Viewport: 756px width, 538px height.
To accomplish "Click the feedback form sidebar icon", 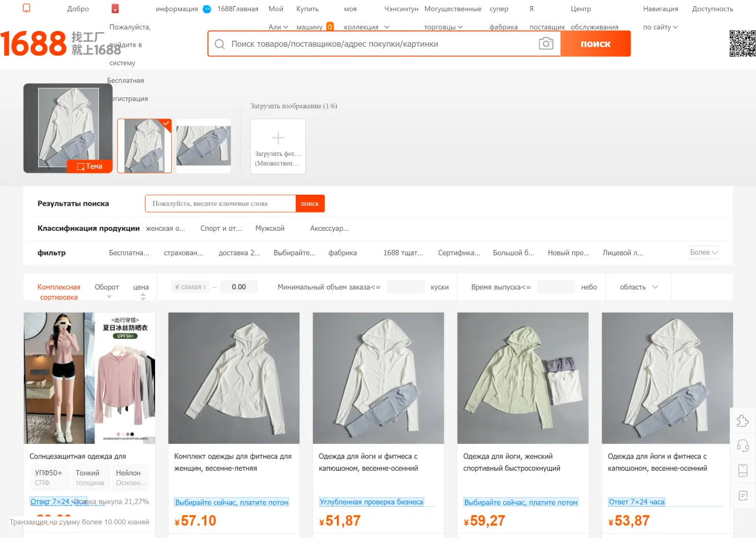I will (743, 496).
